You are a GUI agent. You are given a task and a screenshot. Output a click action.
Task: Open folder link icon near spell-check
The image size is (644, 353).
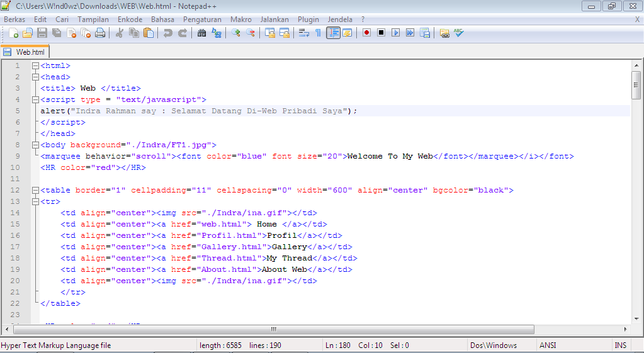tap(444, 33)
